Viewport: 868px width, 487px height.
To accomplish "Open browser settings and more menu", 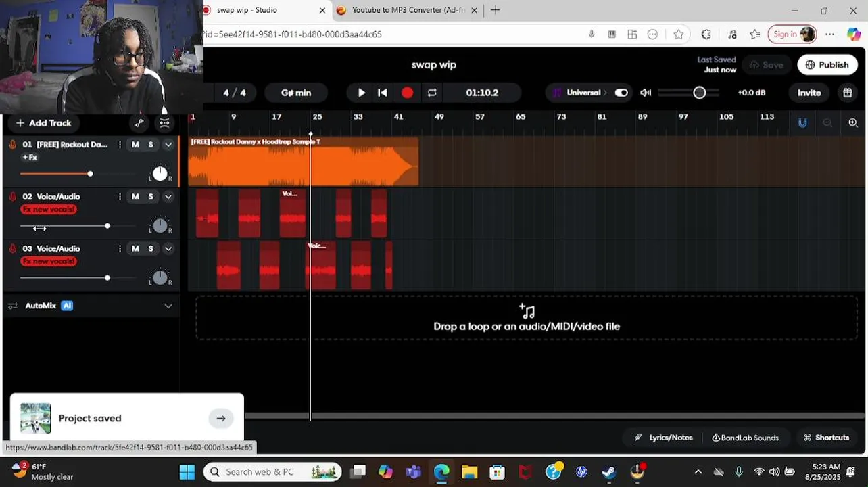I will pyautogui.click(x=830, y=34).
